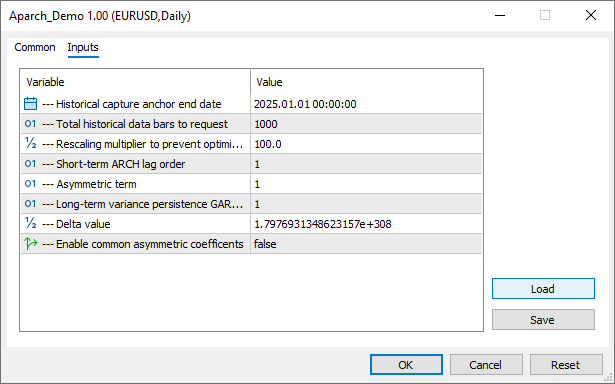Image resolution: width=615 pixels, height=384 pixels.
Task: Edit the Short-term ARCH lag order value
Action: click(x=366, y=164)
